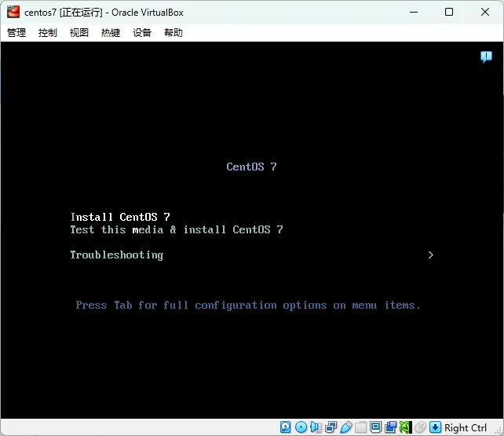Image resolution: width=504 pixels, height=436 pixels.
Task: Click the recording status icon
Action: pyautogui.click(x=390, y=427)
